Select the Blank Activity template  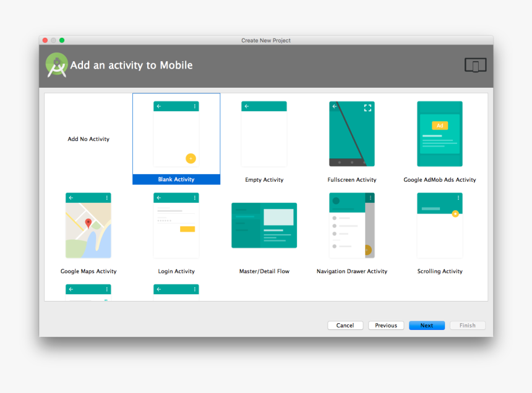coord(176,136)
